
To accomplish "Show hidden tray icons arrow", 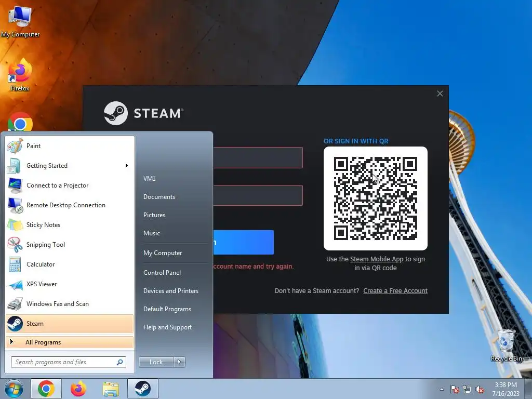I will (442, 389).
